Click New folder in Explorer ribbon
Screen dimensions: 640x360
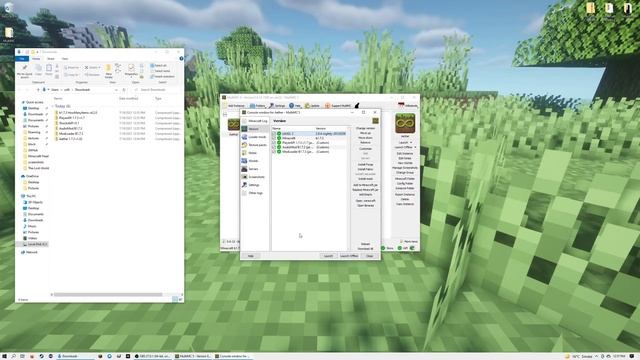[x=109, y=71]
